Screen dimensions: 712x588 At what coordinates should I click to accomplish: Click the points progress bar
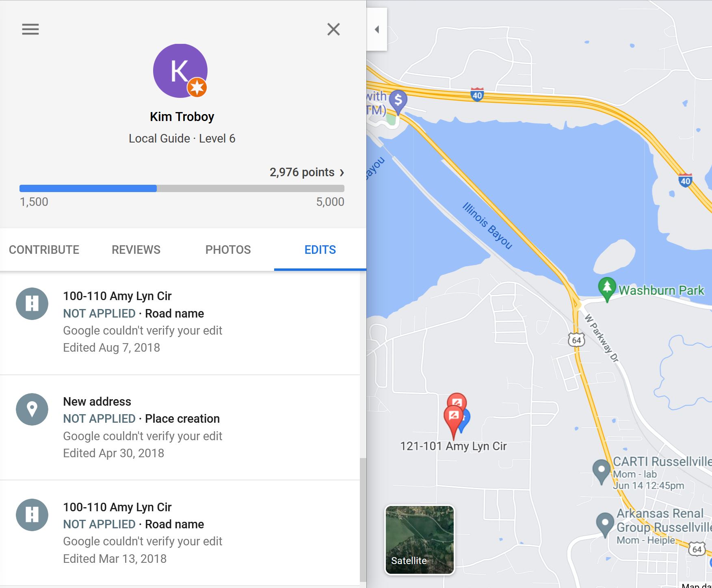(x=182, y=188)
